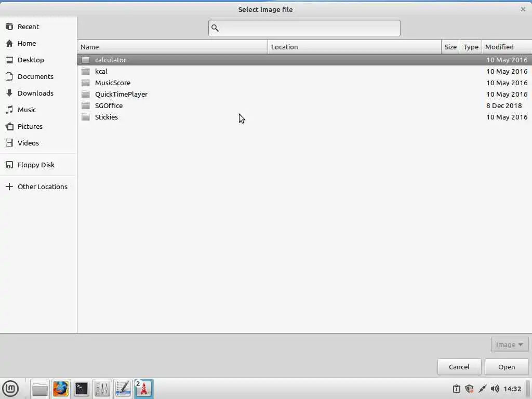Sort files by the Size column
This screenshot has width=532, height=399.
point(450,47)
